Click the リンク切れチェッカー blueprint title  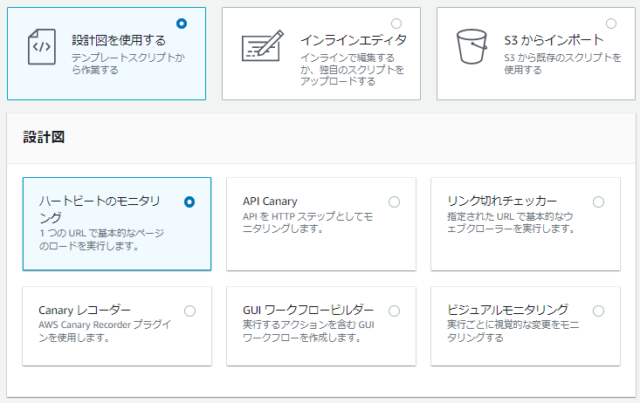pyautogui.click(x=502, y=201)
